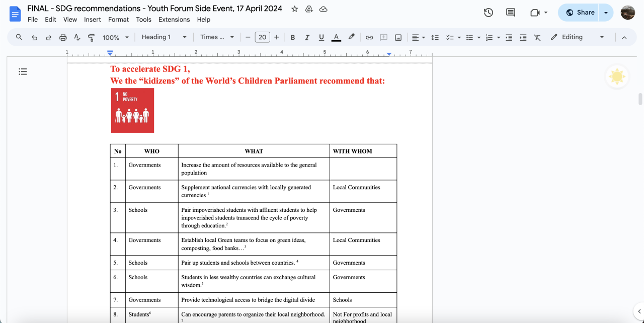Toggle underline formatting
This screenshot has width=644, height=323.
tap(321, 37)
